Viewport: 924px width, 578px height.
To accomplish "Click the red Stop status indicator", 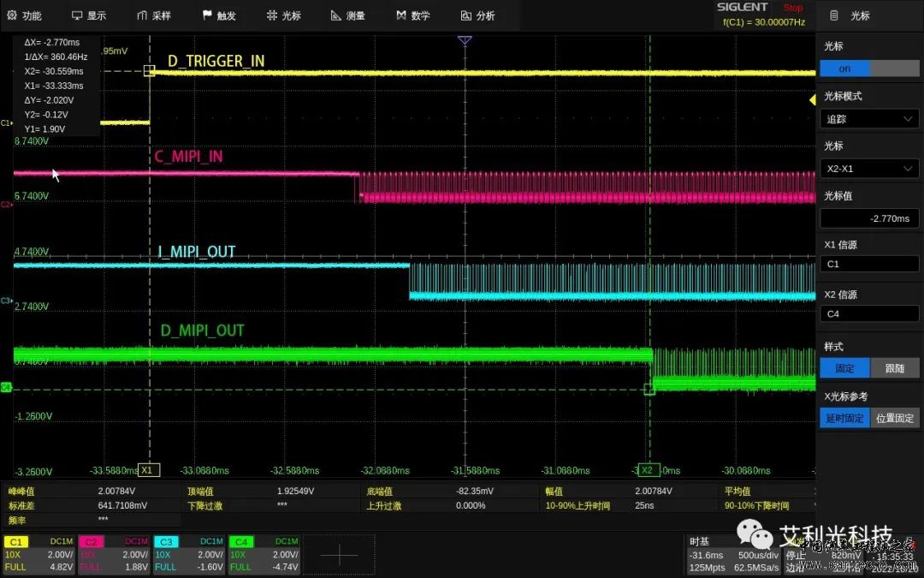I will (x=792, y=8).
